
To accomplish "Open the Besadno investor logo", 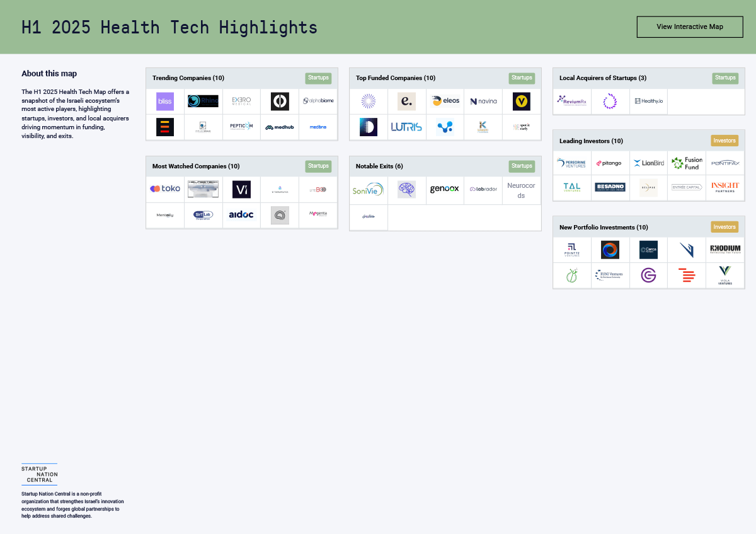I will click(610, 187).
